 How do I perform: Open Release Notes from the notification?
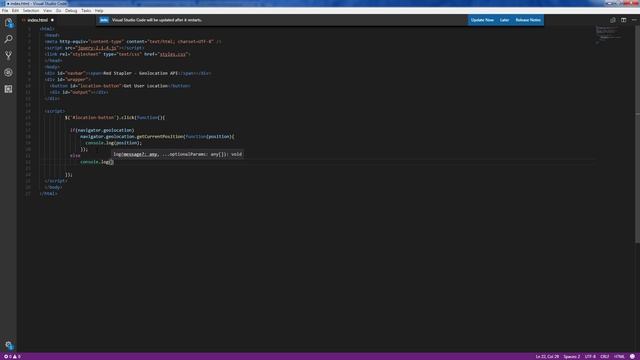point(528,20)
